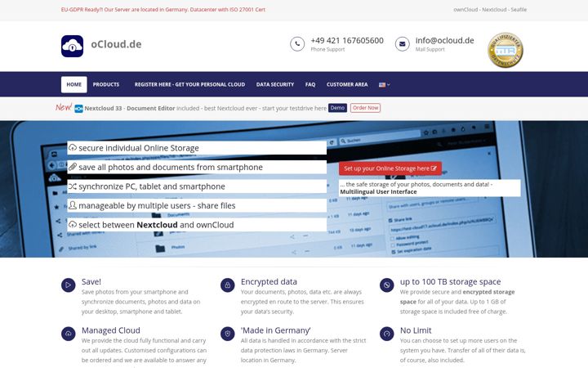The width and height of the screenshot is (588, 368).
Task: Open the FAQ menu item
Action: click(310, 84)
